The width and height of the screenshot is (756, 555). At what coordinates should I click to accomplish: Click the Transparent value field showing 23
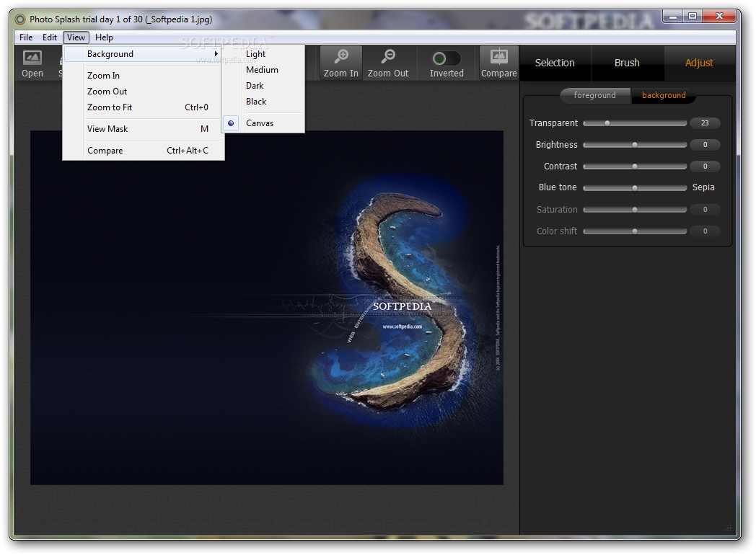point(705,123)
